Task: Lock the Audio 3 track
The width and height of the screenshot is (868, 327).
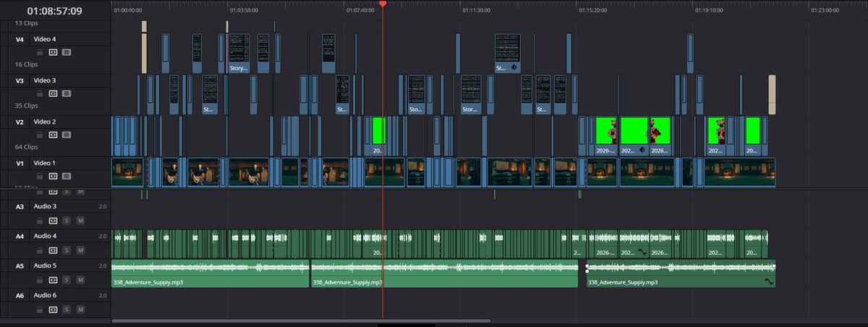Action: click(x=40, y=220)
